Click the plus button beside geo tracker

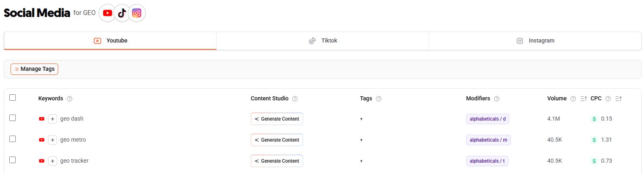53,161
